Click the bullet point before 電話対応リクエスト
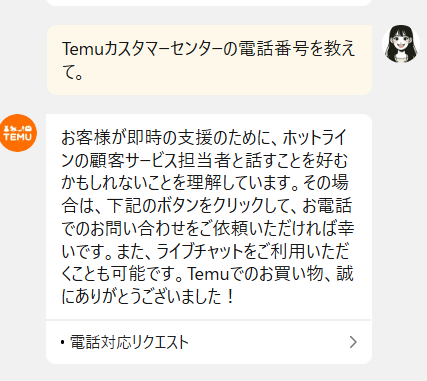Viewport: 427px width, 381px height. click(x=63, y=342)
